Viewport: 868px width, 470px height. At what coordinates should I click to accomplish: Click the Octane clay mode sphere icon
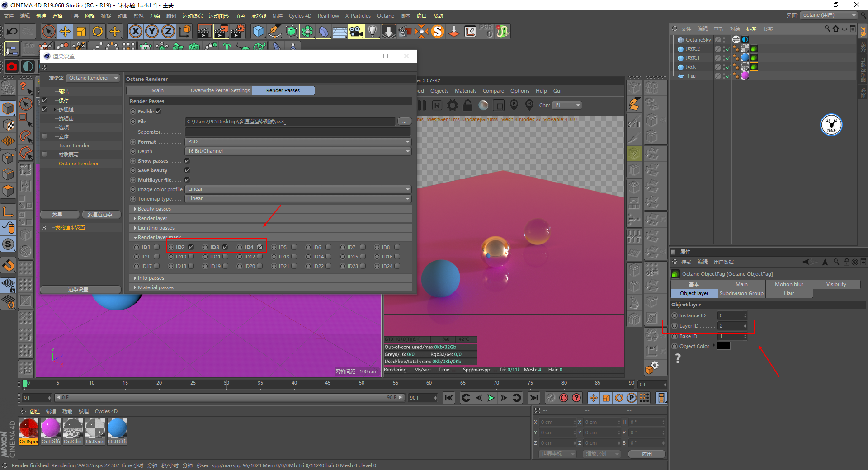(x=483, y=105)
